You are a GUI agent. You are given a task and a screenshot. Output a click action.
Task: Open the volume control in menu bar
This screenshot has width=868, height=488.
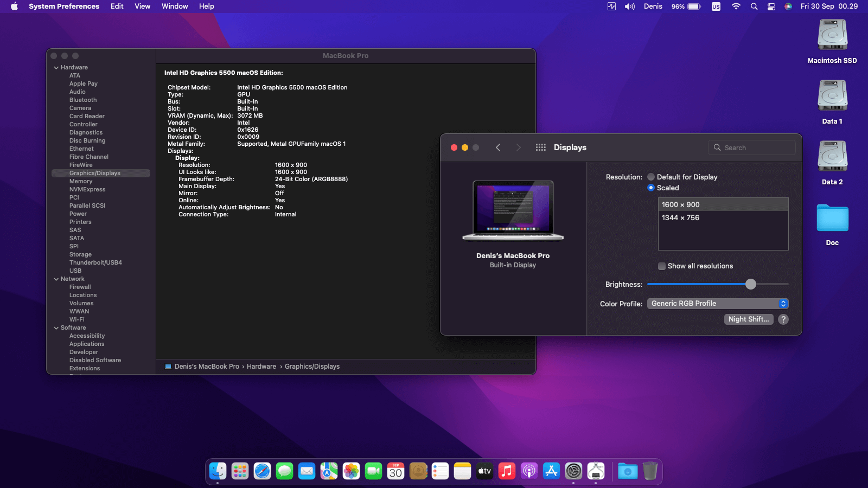[x=630, y=7]
